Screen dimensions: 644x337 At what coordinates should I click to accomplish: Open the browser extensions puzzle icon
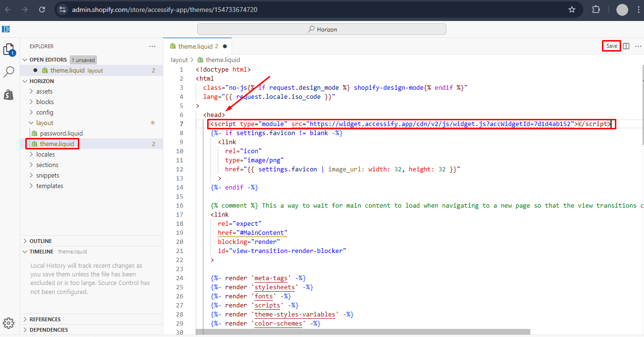tap(596, 9)
